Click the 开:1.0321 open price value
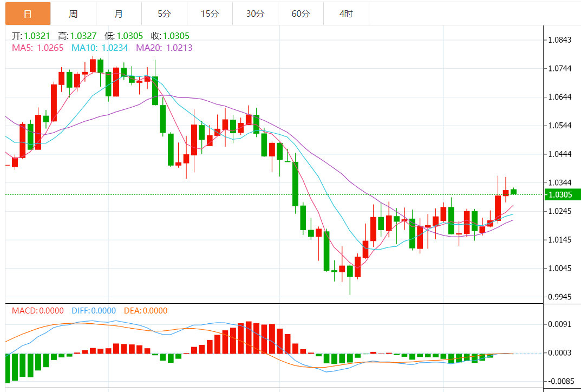 [31, 36]
